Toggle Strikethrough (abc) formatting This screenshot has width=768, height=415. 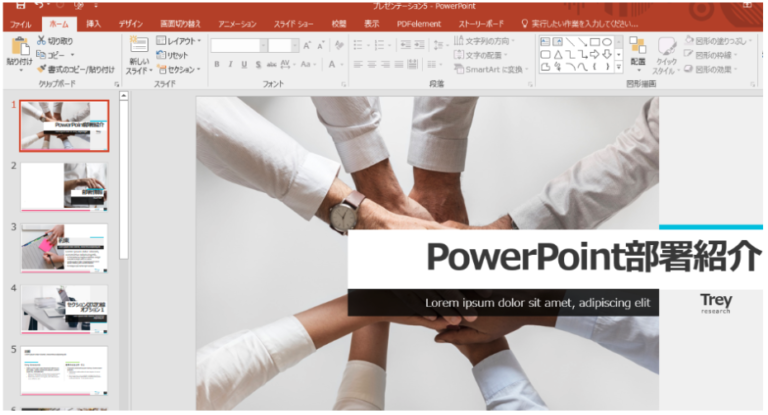click(271, 64)
